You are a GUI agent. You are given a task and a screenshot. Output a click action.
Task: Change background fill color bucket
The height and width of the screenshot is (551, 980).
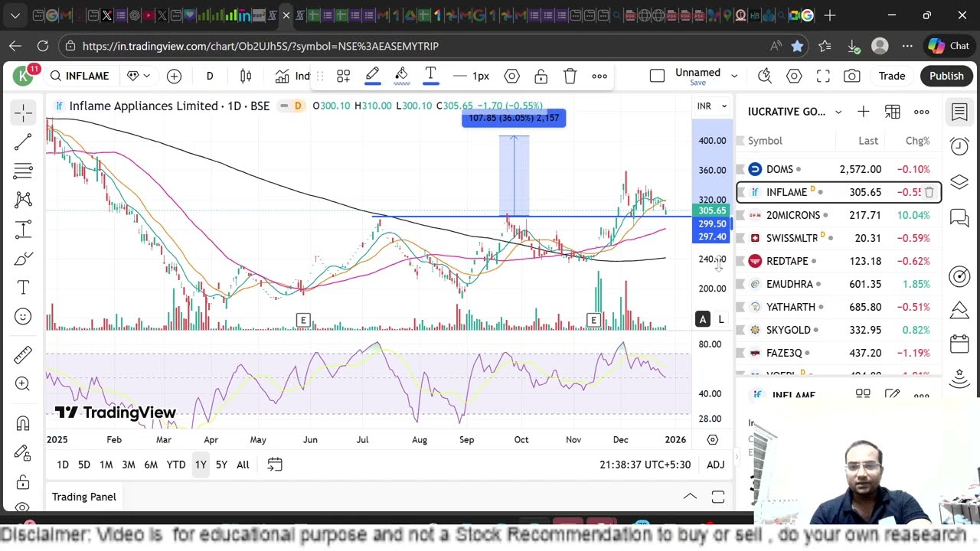(x=401, y=76)
